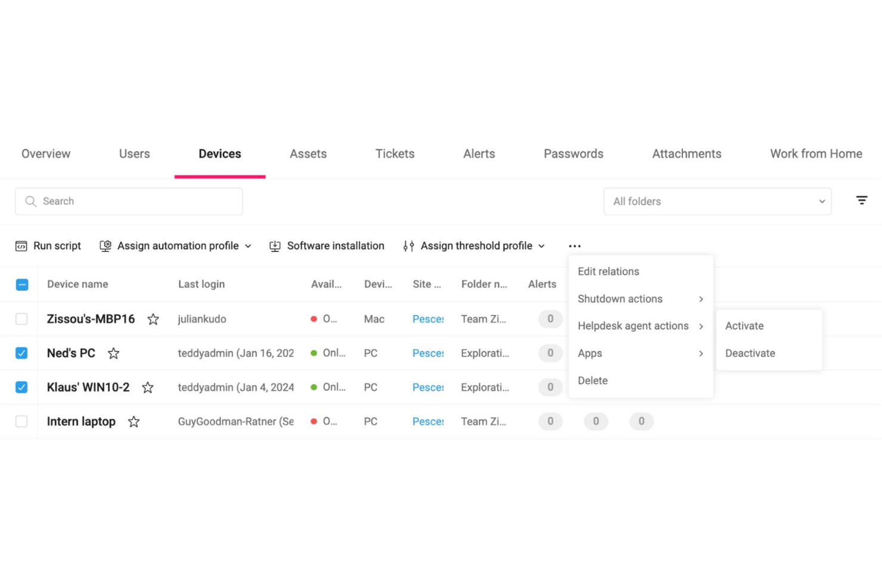
Task: Select the Run script icon
Action: point(21,245)
